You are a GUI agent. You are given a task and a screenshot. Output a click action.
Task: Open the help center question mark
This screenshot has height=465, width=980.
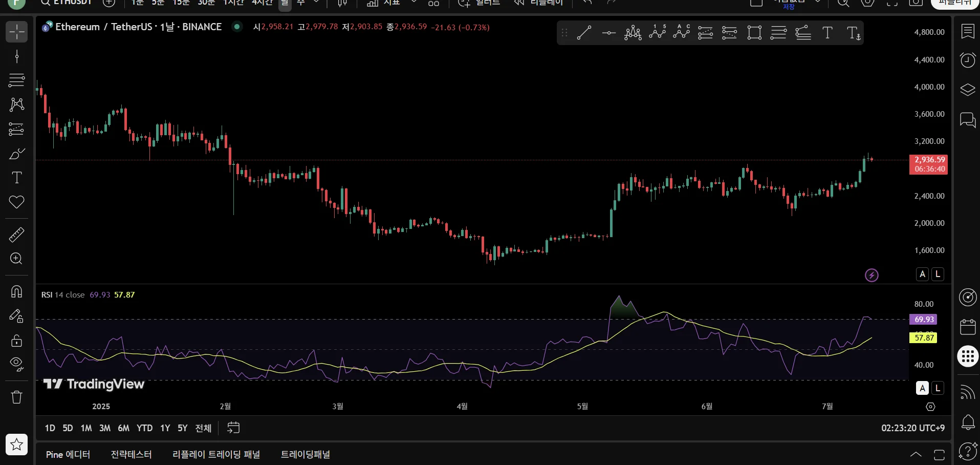pyautogui.click(x=968, y=451)
